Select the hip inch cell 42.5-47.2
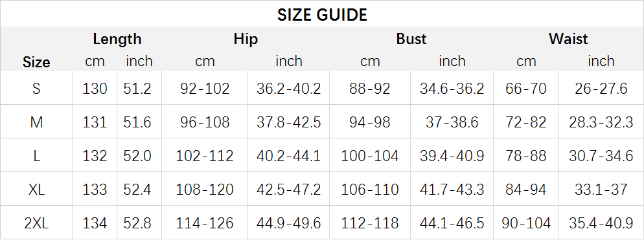 pyautogui.click(x=288, y=190)
